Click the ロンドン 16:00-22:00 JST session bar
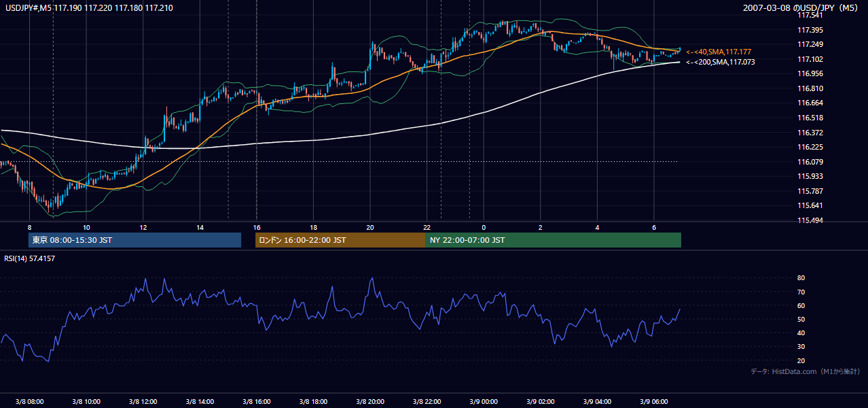 (340, 240)
